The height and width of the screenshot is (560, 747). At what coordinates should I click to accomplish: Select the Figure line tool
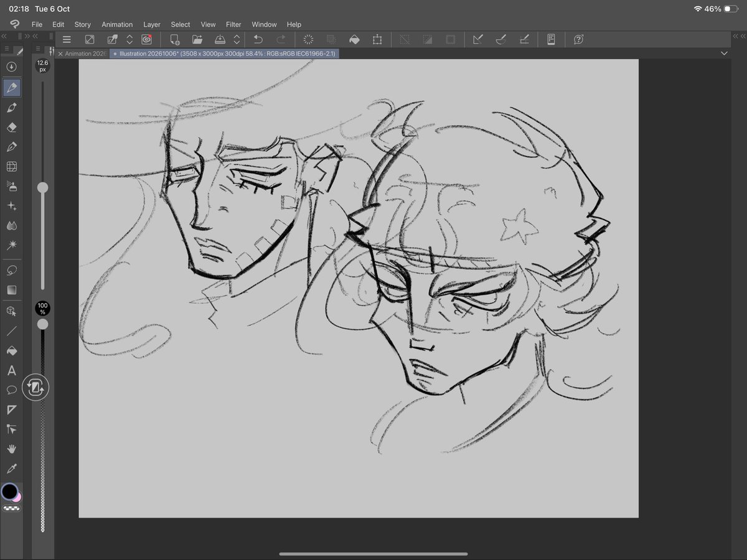[x=11, y=331]
